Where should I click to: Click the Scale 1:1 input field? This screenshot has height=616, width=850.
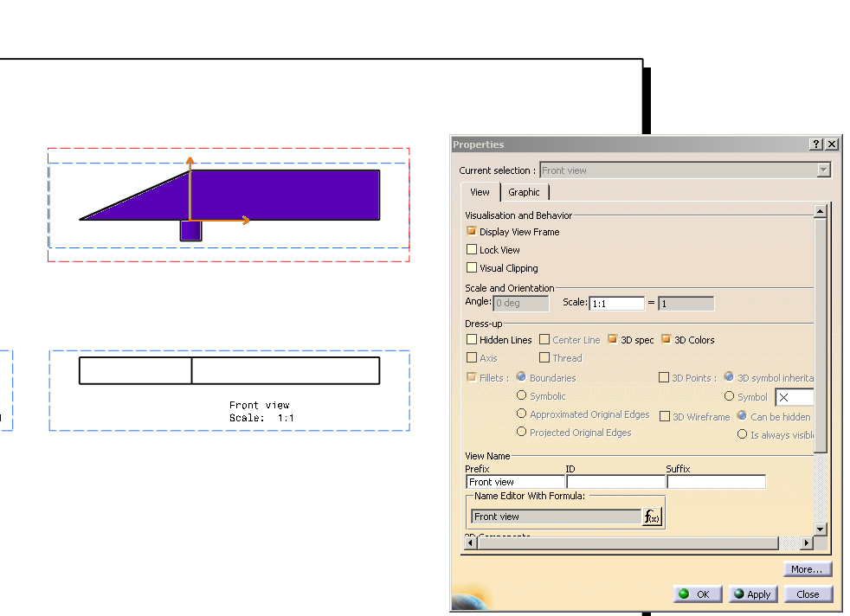(x=617, y=304)
